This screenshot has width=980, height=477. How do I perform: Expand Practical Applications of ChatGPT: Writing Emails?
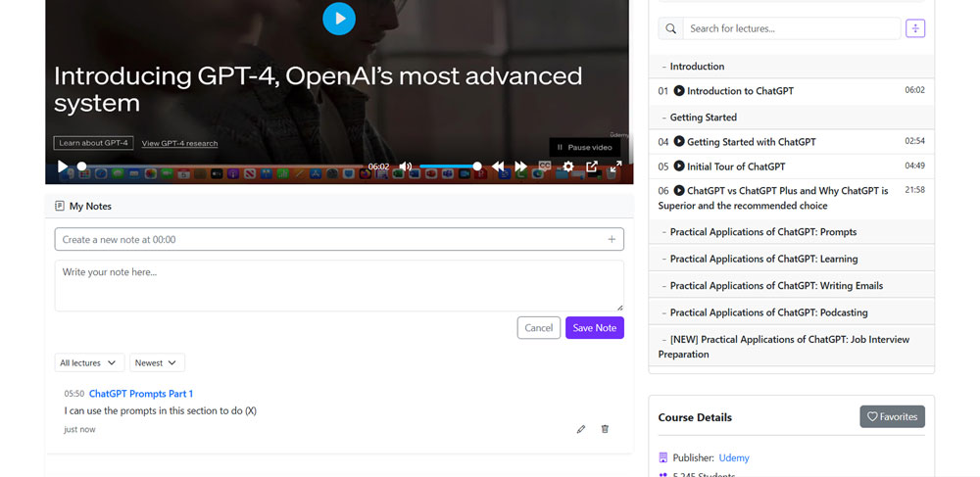pos(791,285)
